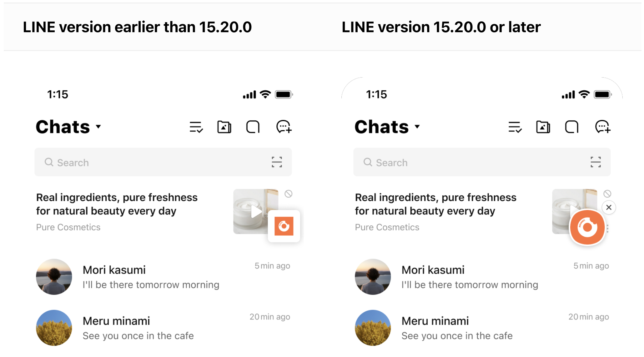Create new chat in right screen
This screenshot has width=644, height=357.
[603, 127]
